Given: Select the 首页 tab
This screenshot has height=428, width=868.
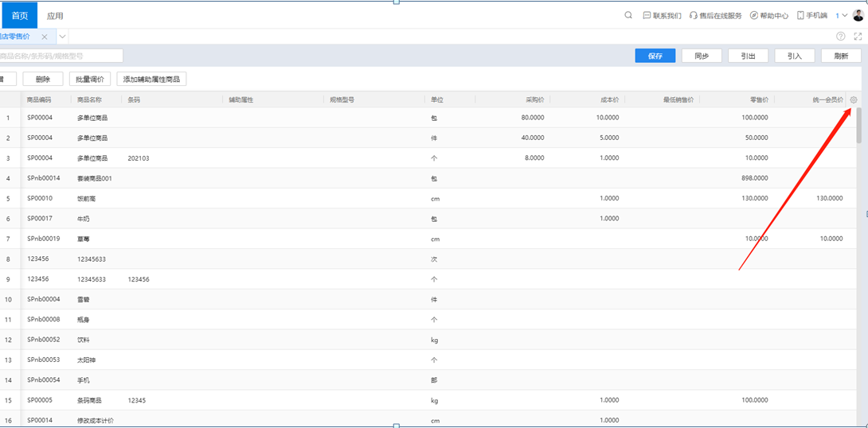Looking at the screenshot, I should tap(20, 16).
